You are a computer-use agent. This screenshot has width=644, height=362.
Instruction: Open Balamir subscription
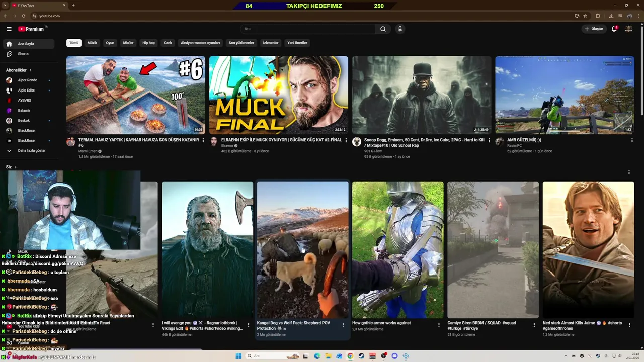(x=28, y=111)
